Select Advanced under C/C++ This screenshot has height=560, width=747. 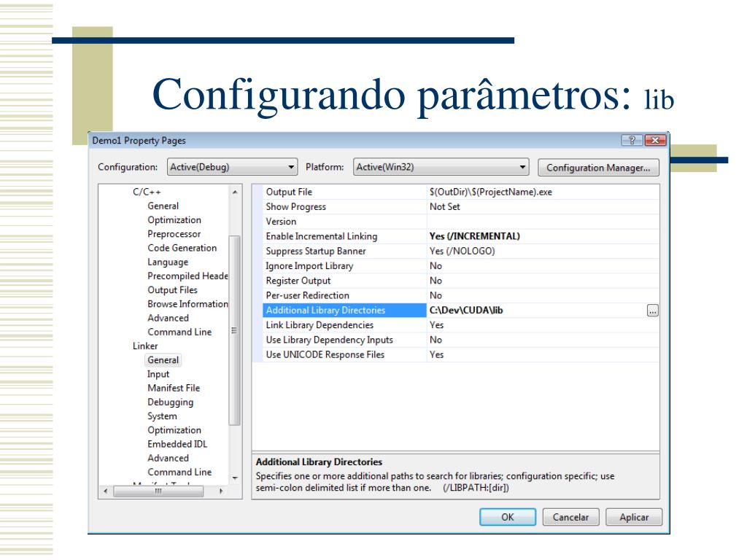pyautogui.click(x=169, y=318)
